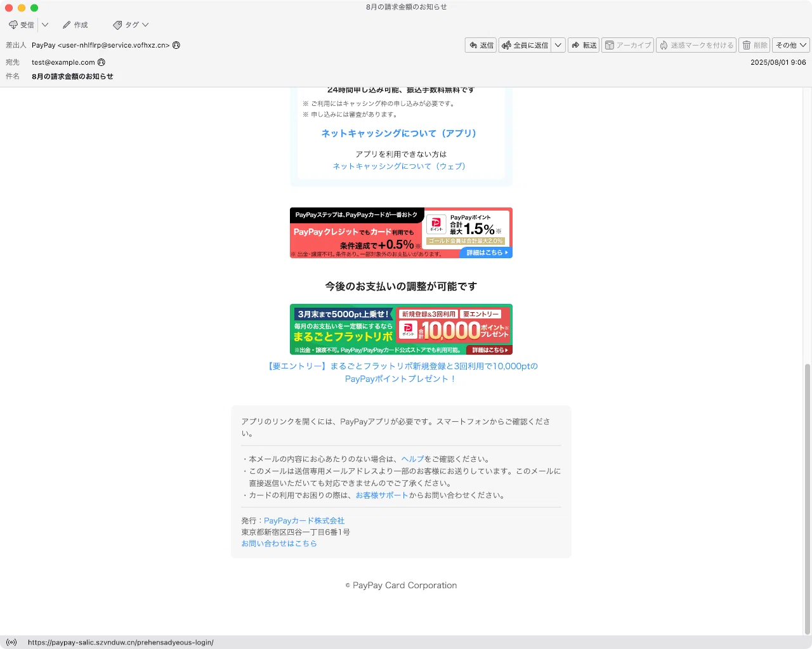Screen dimensions: 812x649
Task: Click the heading 今後のお支払いの調整が可能です
Action: (x=401, y=287)
